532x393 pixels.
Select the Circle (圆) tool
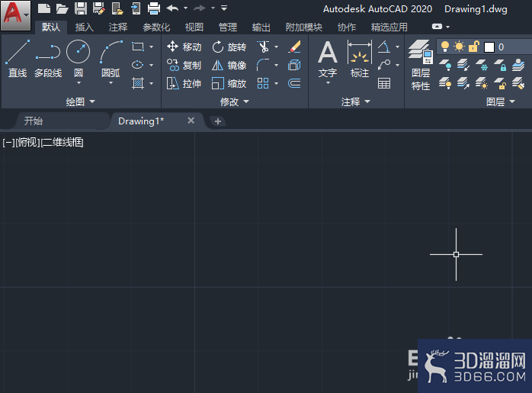click(x=79, y=59)
